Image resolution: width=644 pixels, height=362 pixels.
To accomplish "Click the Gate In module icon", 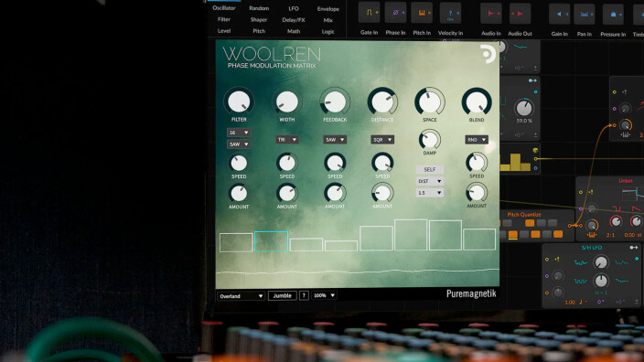I will pos(369,13).
